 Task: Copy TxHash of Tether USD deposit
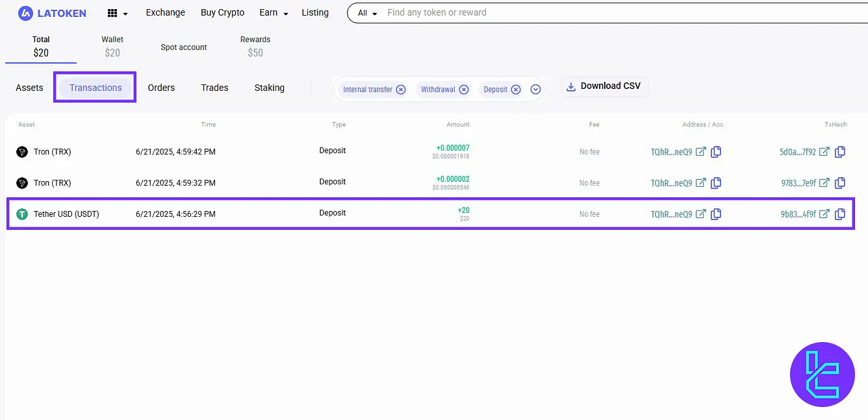click(x=839, y=214)
